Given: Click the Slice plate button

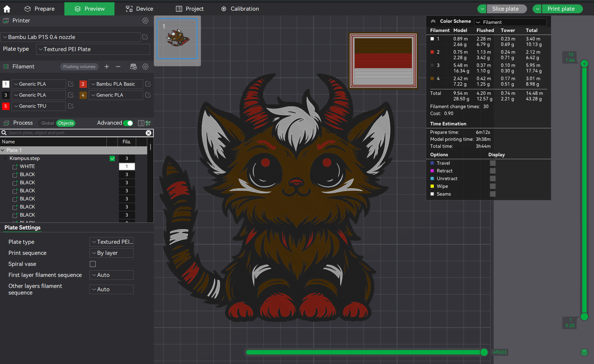Looking at the screenshot, I should pyautogui.click(x=506, y=9).
